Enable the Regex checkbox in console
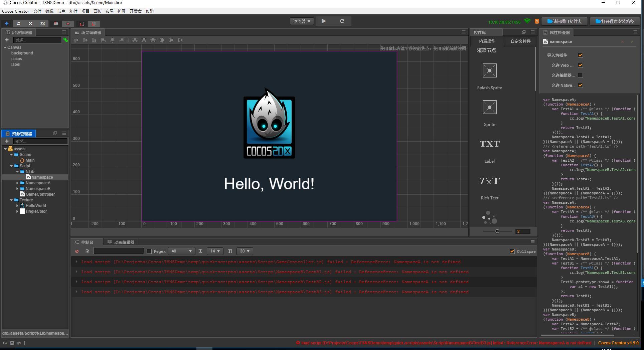Viewport: 644px width, 350px height. (x=149, y=251)
